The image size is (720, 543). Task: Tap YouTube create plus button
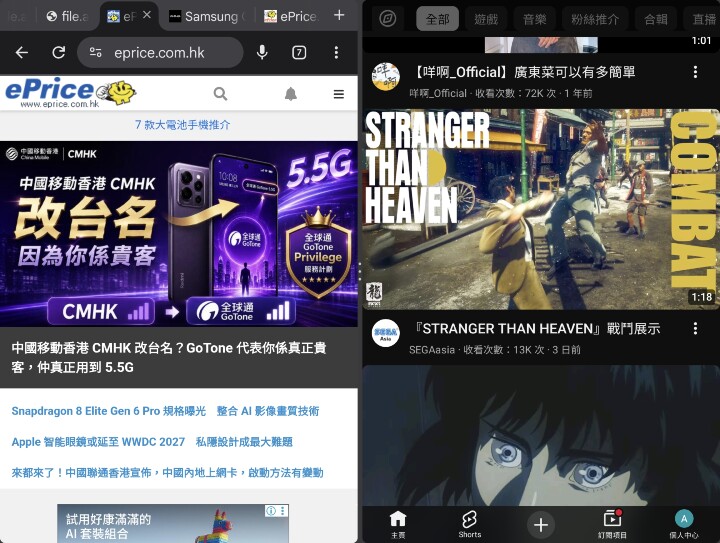(x=541, y=525)
